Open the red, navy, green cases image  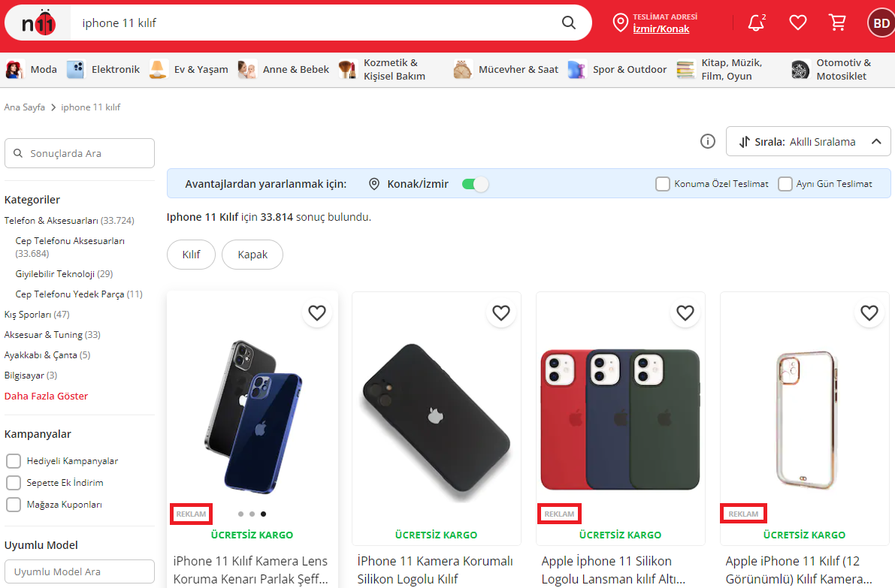[x=621, y=419]
